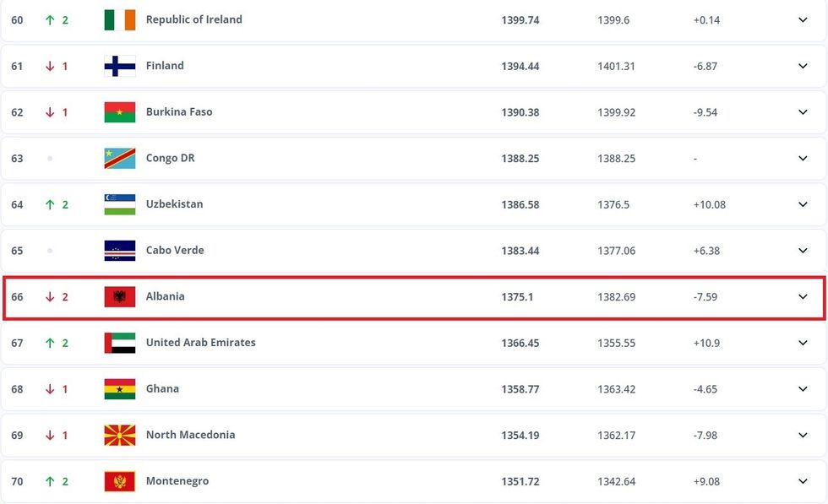Image resolution: width=828 pixels, height=504 pixels.
Task: Click the Montenegro flag icon
Action: pos(119,481)
